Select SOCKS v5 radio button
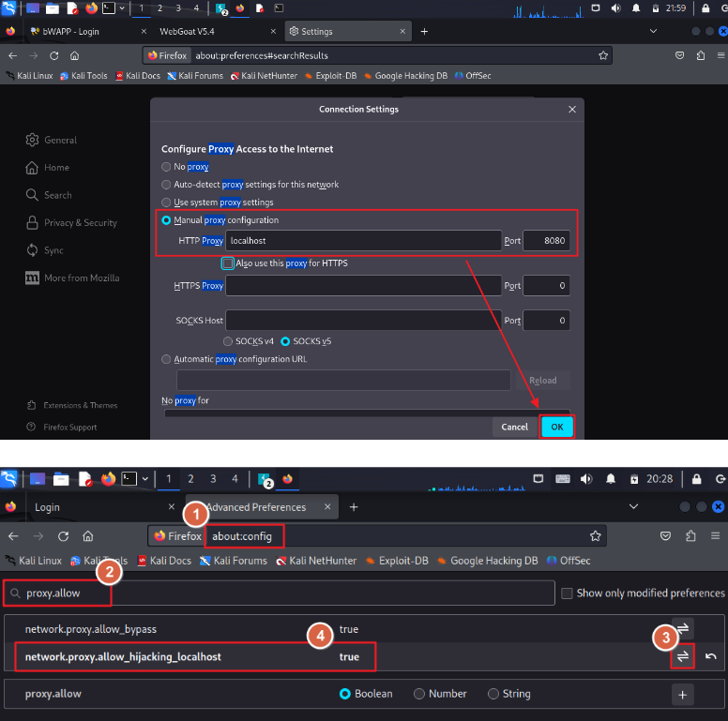The height and width of the screenshot is (721, 728). click(x=285, y=341)
